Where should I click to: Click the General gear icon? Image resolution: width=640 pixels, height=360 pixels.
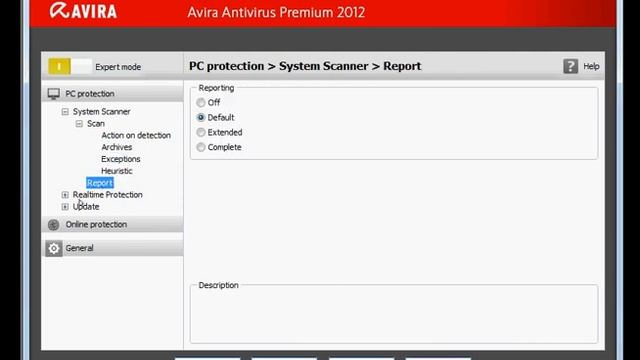(x=53, y=248)
